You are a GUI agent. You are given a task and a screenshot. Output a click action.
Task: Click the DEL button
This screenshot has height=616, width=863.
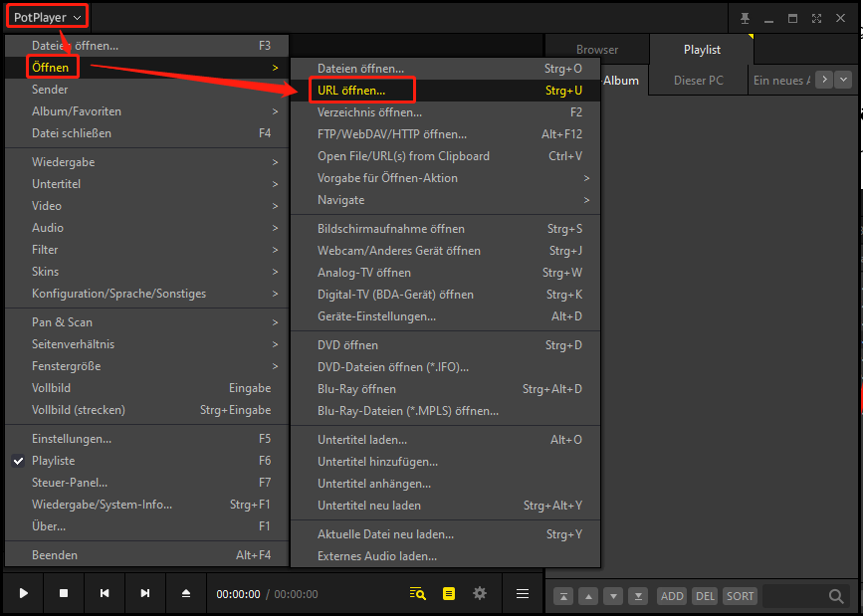(705, 596)
